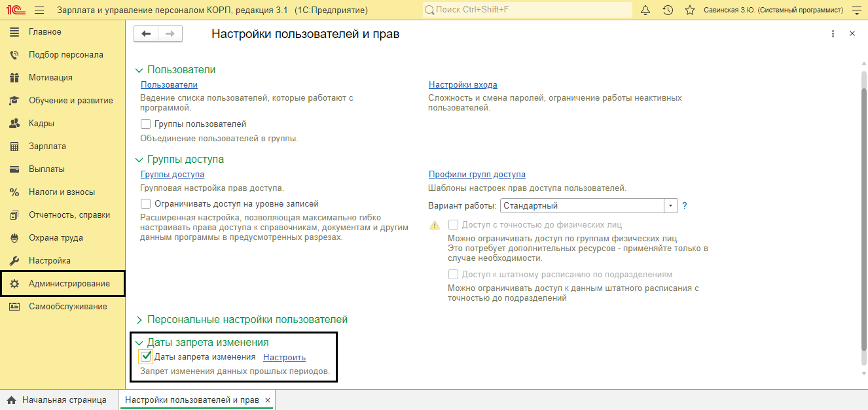The width and height of the screenshot is (868, 410).
Task: Enable Ограничивать доступ на уровне записей
Action: coord(145,204)
